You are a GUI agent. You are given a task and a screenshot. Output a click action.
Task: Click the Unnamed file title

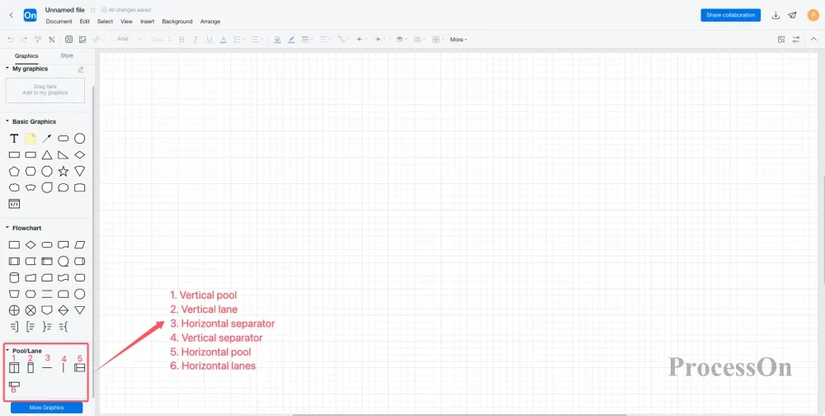[x=65, y=10]
